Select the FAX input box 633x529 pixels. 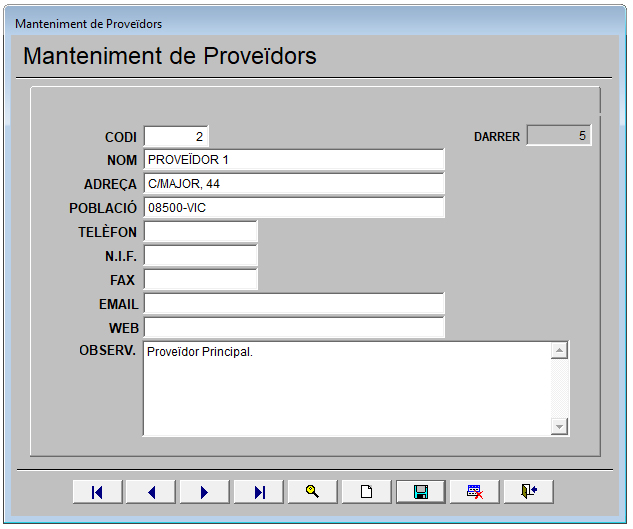(200, 280)
